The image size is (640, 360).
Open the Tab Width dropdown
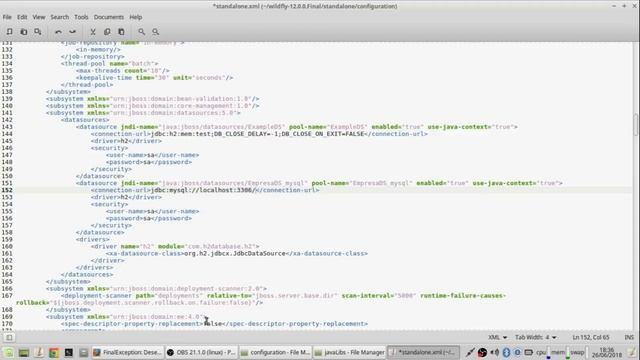536,337
